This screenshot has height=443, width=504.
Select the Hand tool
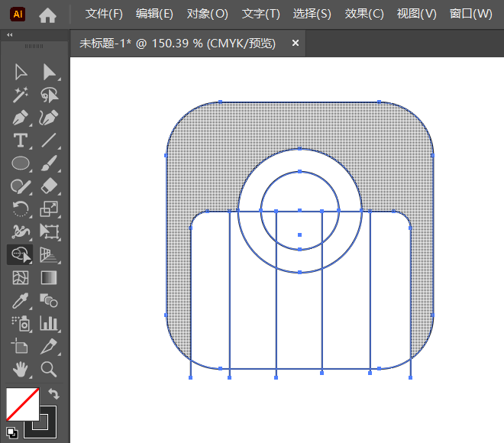(21, 369)
